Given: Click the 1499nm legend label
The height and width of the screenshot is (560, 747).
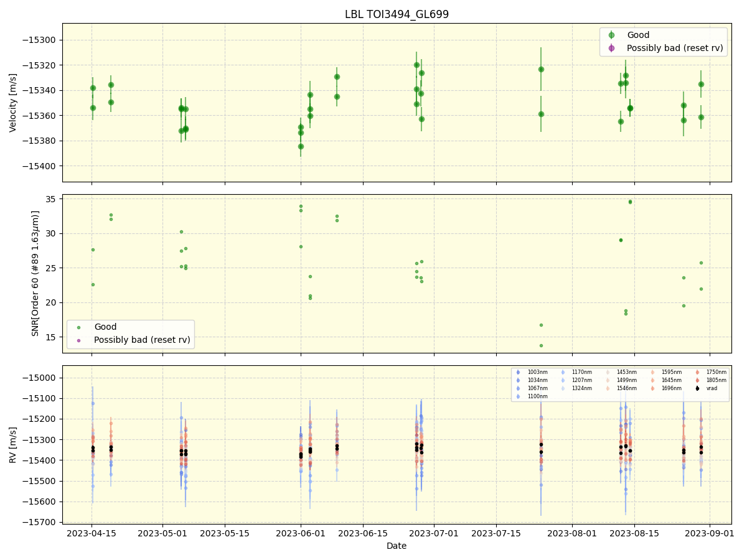Looking at the screenshot, I should point(627,380).
